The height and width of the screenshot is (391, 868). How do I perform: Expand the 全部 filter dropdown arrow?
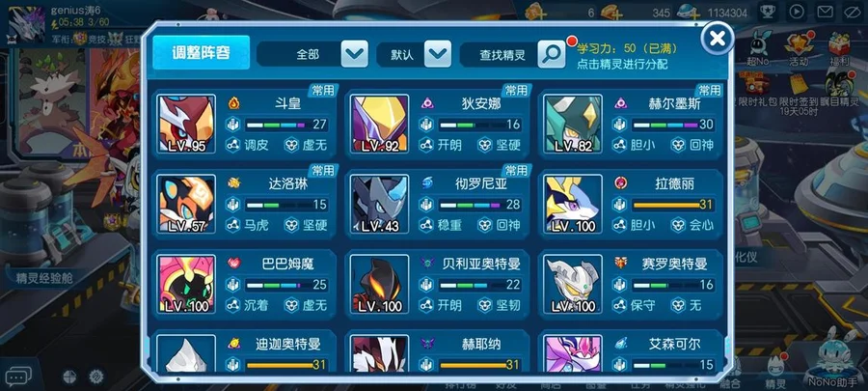tap(354, 54)
